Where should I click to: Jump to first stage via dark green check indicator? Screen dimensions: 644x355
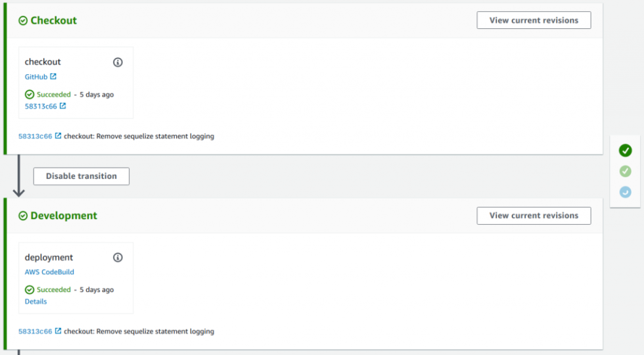(x=625, y=151)
